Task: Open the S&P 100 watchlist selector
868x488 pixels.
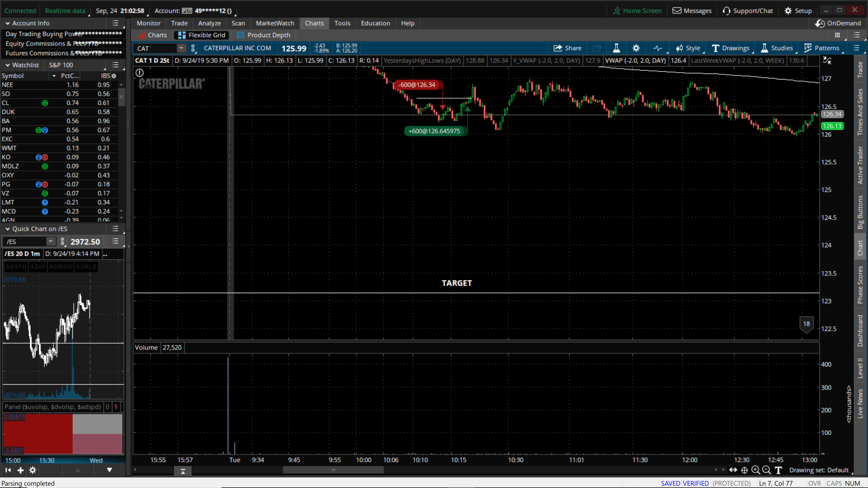Action: tap(75, 65)
